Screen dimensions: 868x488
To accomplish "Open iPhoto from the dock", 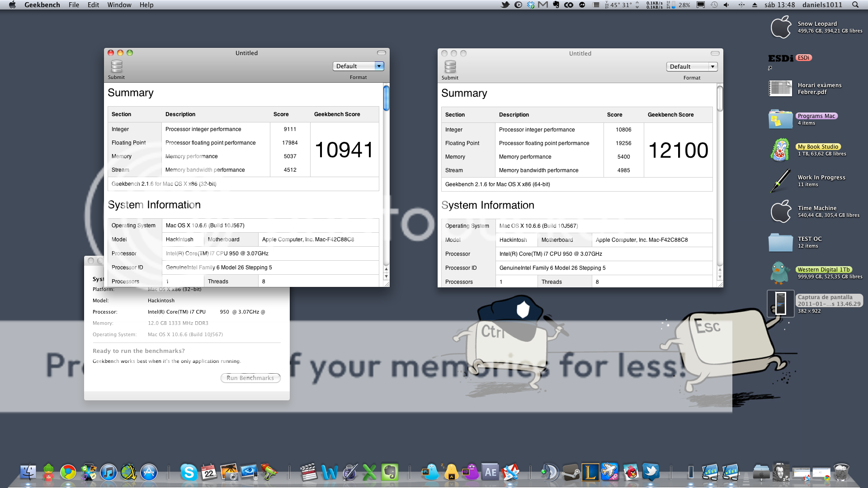I will [x=229, y=472].
